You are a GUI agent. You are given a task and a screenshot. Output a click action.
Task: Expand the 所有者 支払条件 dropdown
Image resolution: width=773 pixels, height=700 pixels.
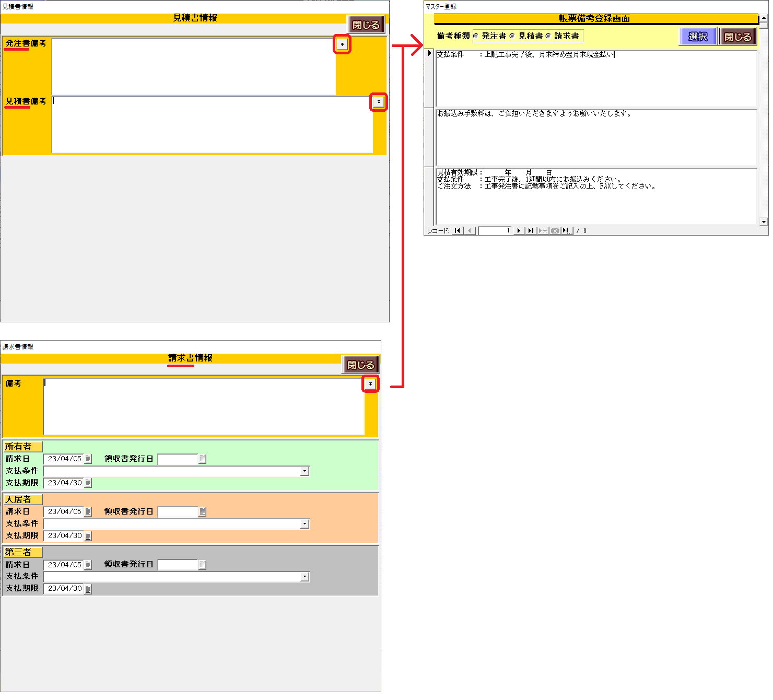[304, 471]
